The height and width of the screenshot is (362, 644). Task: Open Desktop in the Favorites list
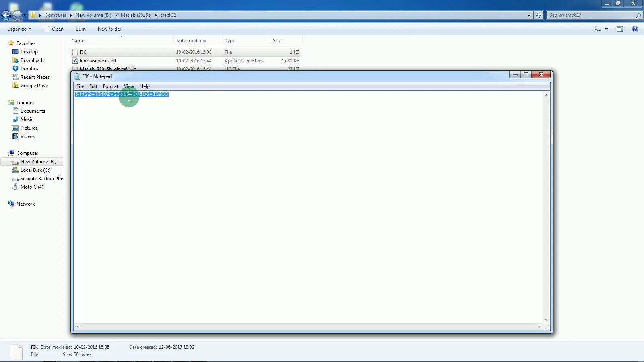tap(29, 52)
